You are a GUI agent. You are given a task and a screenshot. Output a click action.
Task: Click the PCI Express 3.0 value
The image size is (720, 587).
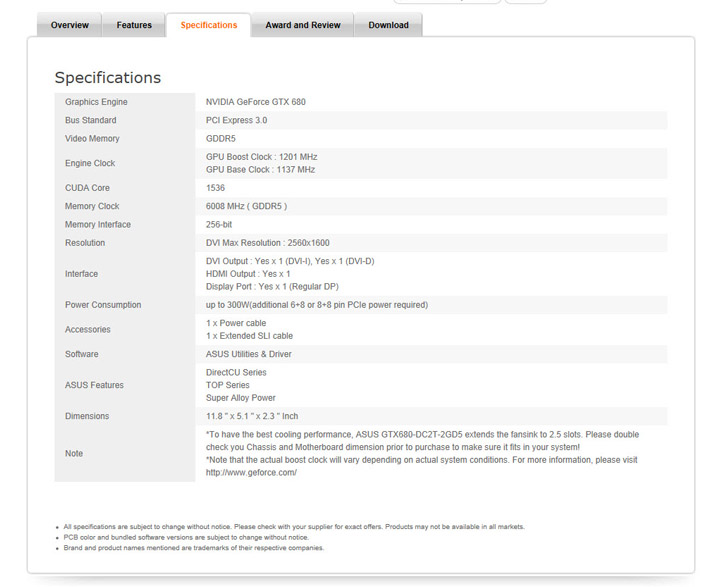[x=236, y=120]
